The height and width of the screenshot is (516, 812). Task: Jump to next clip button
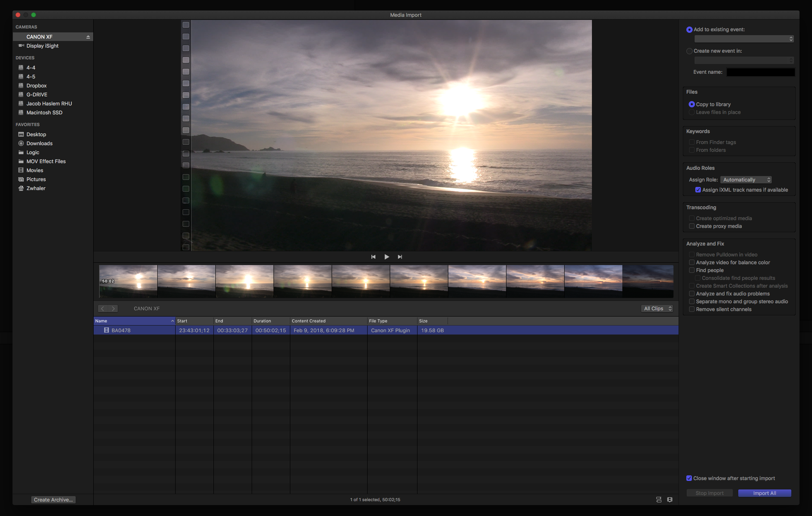(x=400, y=257)
